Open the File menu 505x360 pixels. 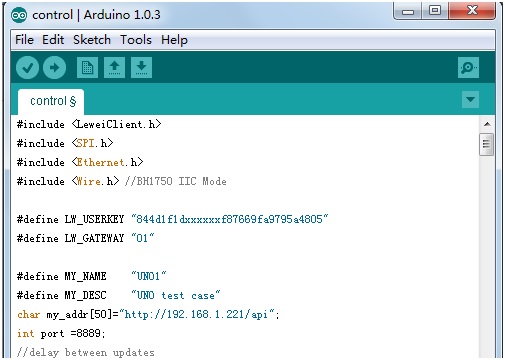(x=24, y=40)
